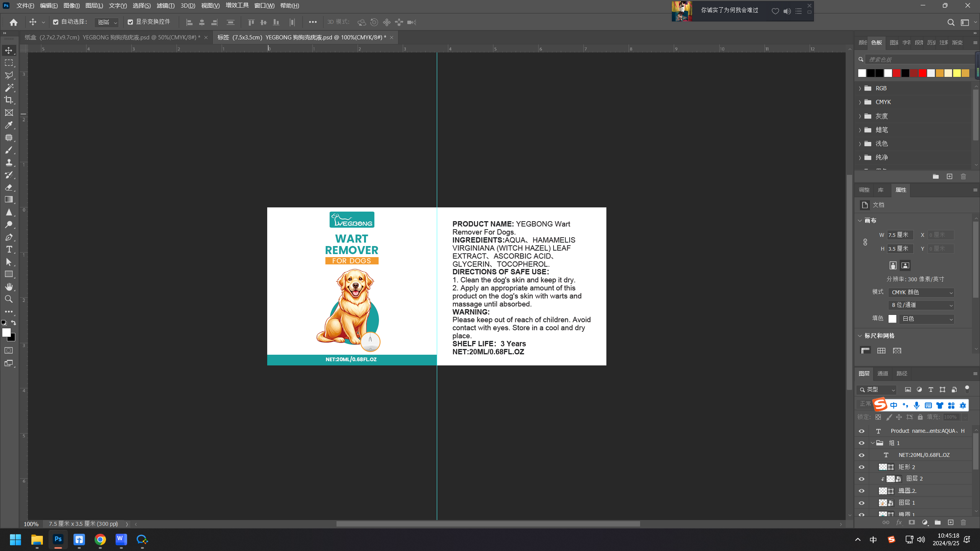
Task: Open the 白色 fill dropdown
Action: pos(926,319)
